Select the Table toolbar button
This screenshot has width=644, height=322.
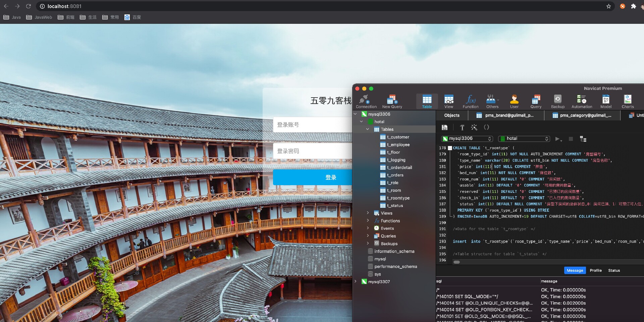(x=427, y=102)
